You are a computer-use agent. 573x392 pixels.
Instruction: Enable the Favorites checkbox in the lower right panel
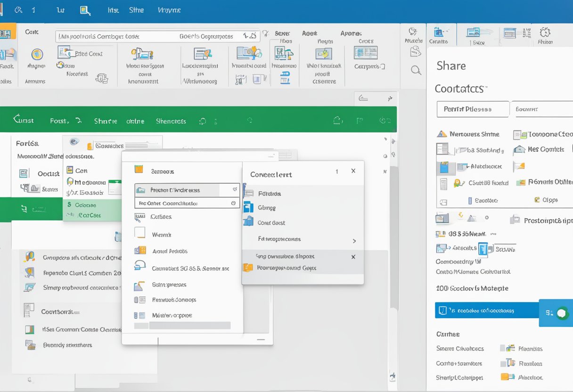pyautogui.click(x=503, y=348)
